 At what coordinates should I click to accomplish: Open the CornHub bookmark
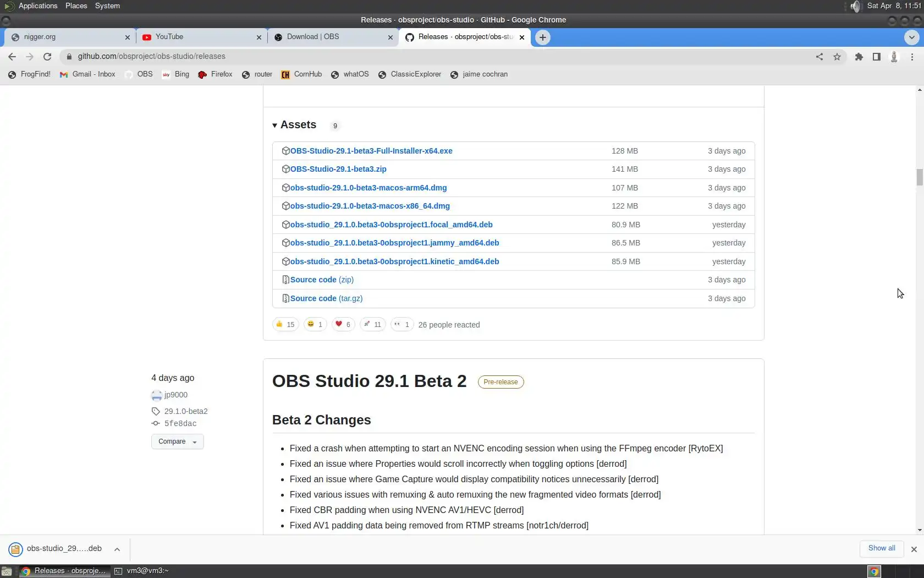coord(301,74)
